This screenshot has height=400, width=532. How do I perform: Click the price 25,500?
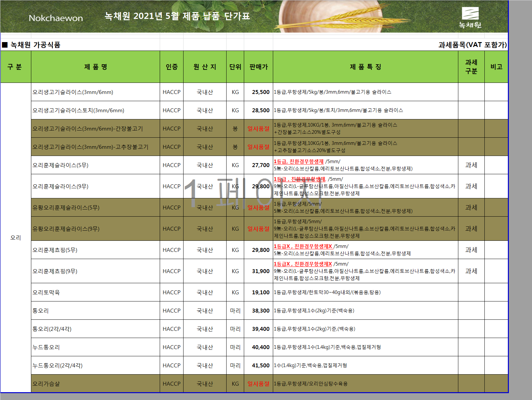point(261,92)
